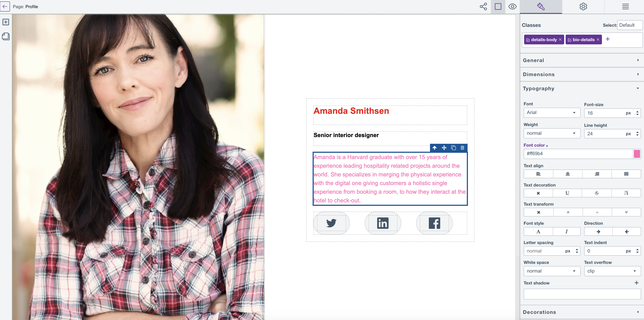644x320 pixels.
Task: Apply uppercase text transform
Action: point(568,212)
